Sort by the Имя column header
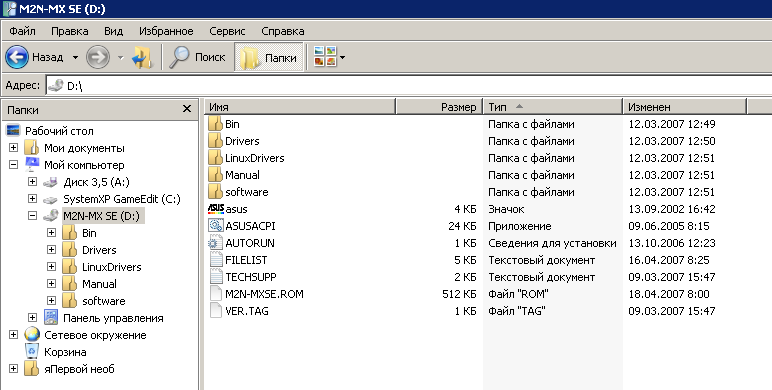The height and width of the screenshot is (390, 772). (300, 107)
